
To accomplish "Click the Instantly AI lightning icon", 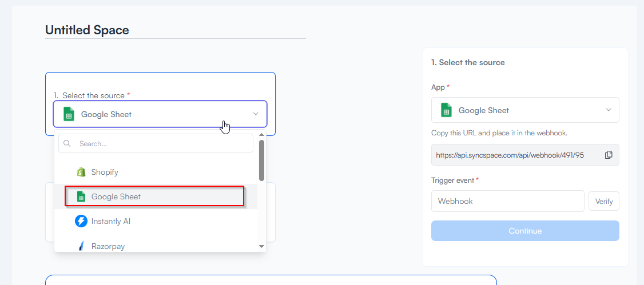I will [x=81, y=221].
